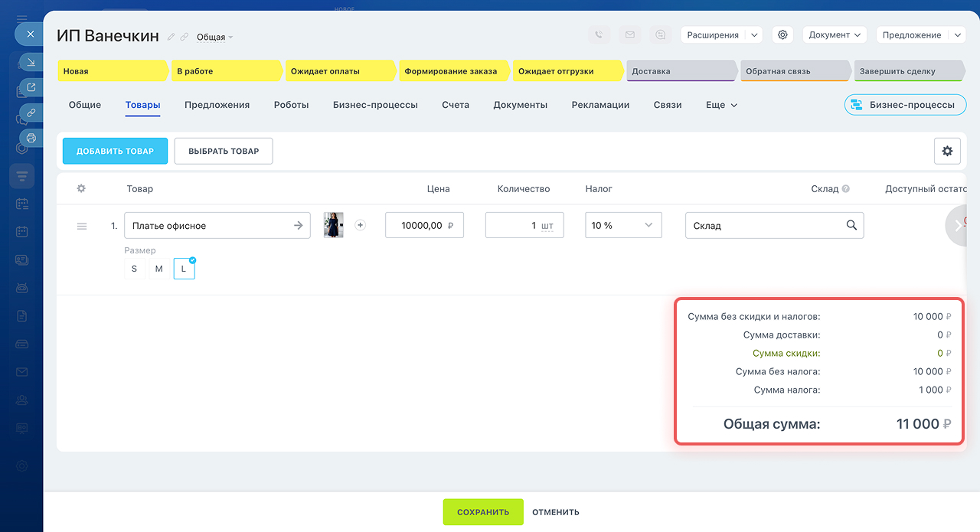Open the Налог 10 % dropdown
This screenshot has width=980, height=532.
tap(622, 226)
